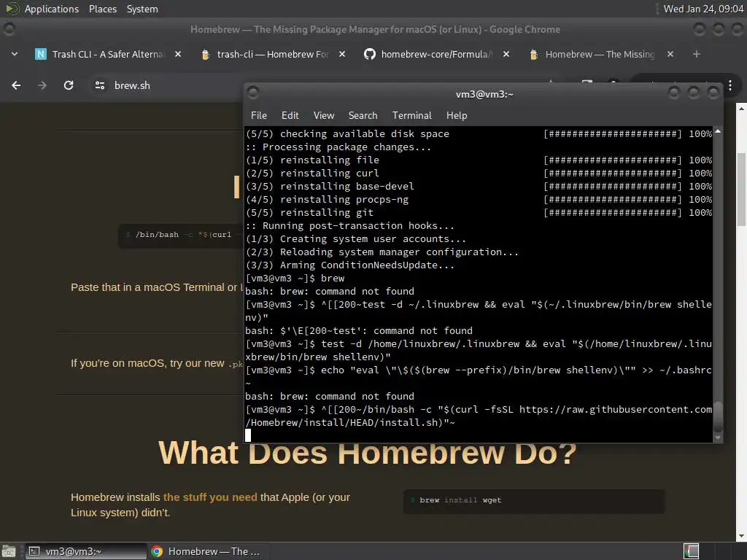This screenshot has height=560, width=747.
Task: Switch to vm3@vm3:~ terminal in taskbar
Action: click(86, 551)
